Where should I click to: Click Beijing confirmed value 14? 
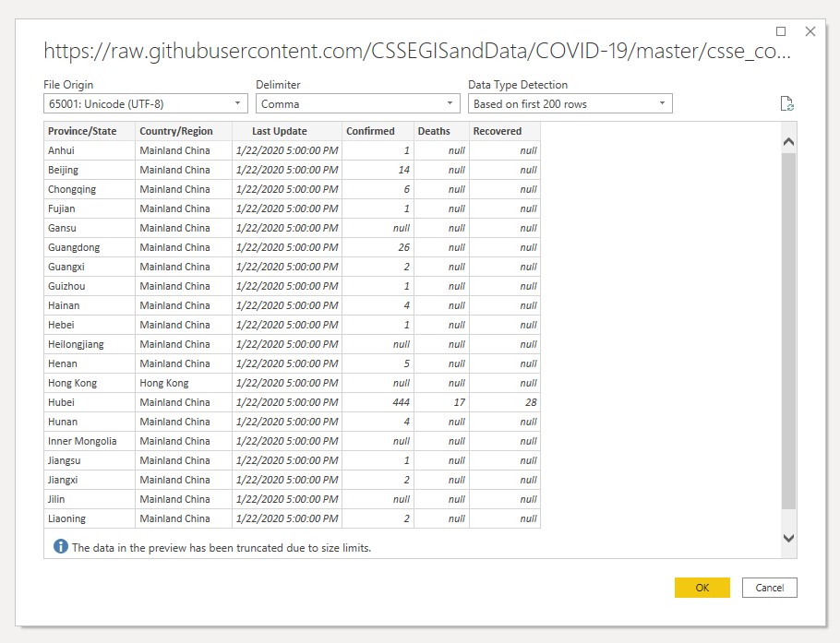coord(378,170)
